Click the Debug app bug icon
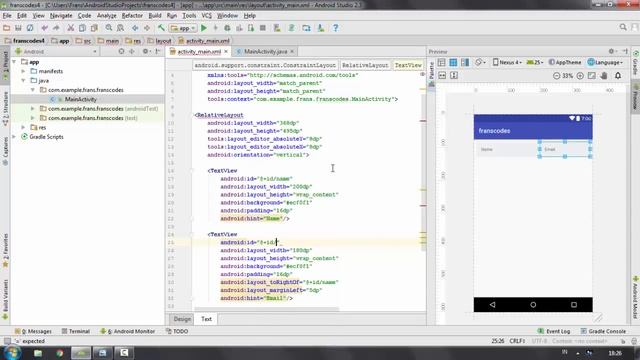Viewport: 640px width, 360px height. pos(227,28)
